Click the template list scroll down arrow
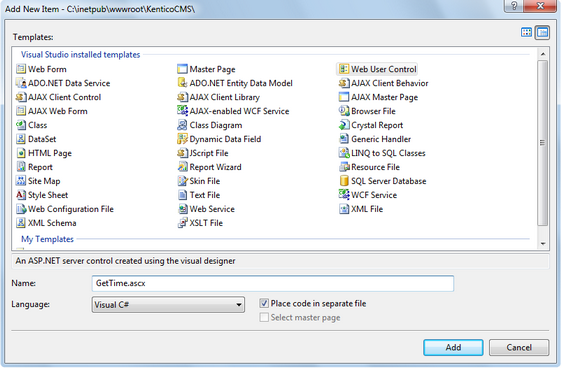Viewport: 562px width, 368px height. pyautogui.click(x=543, y=244)
